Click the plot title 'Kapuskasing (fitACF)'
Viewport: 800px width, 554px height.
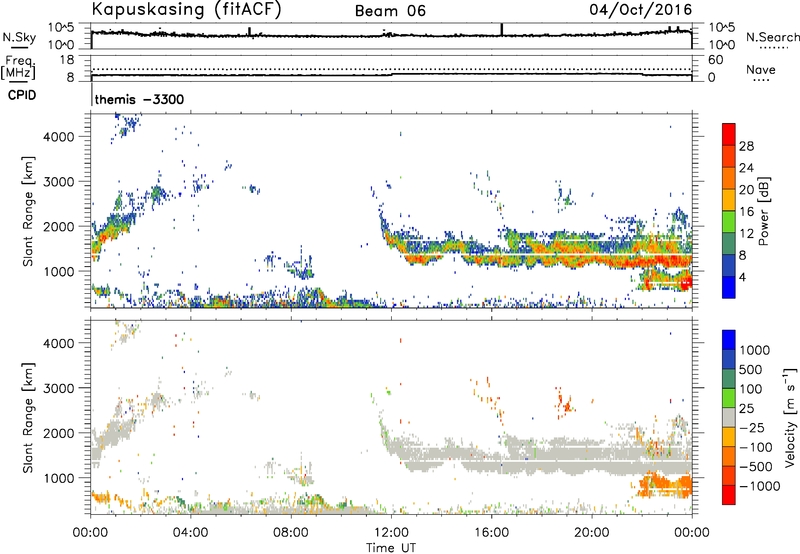pos(186,9)
